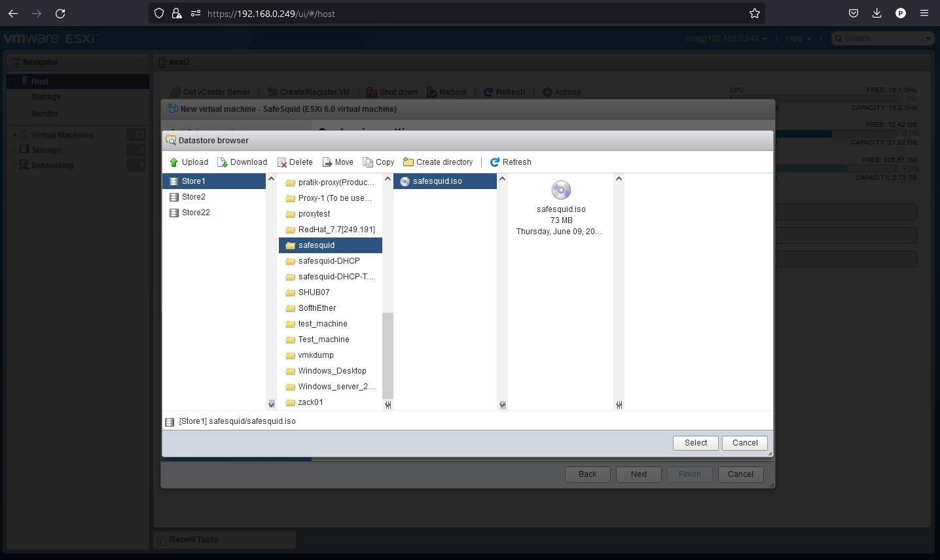Open the SHUB07 folder
This screenshot has height=560, width=940.
(x=331, y=292)
